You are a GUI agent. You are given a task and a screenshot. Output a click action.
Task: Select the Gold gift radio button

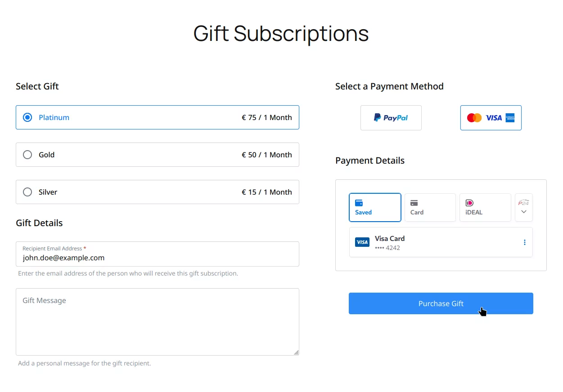click(27, 155)
